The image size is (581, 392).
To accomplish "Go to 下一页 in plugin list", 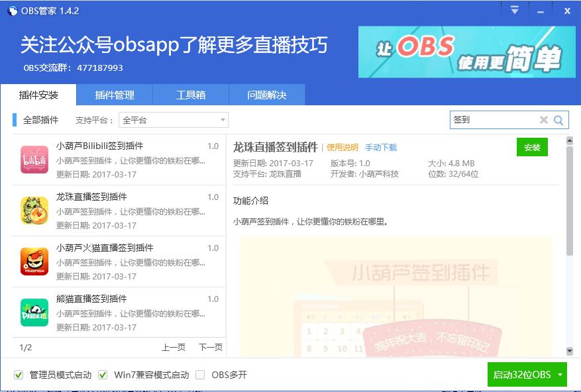I will [x=211, y=347].
